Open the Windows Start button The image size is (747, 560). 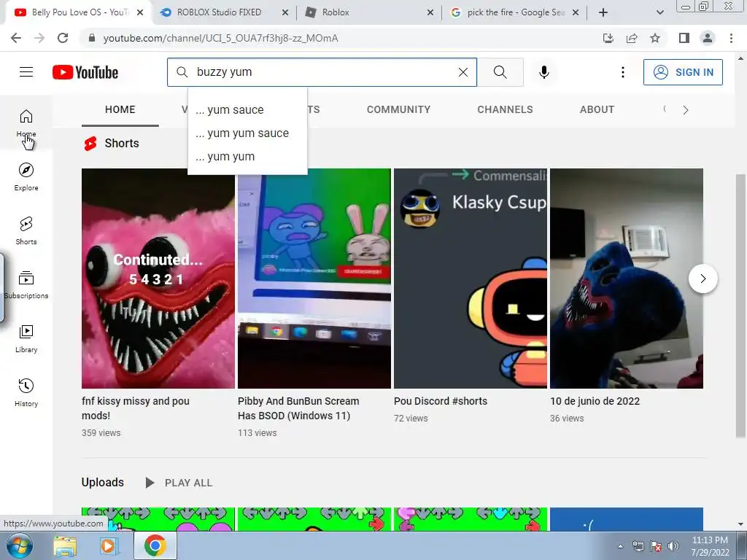20,545
